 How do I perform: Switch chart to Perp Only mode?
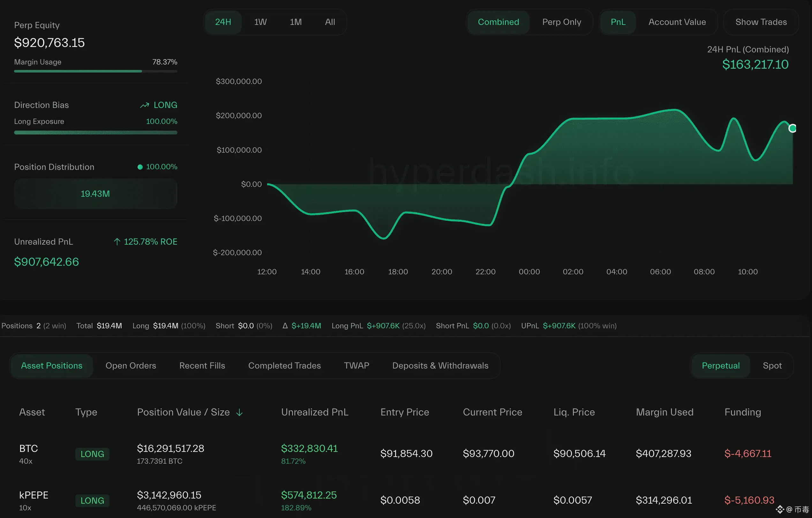[561, 22]
